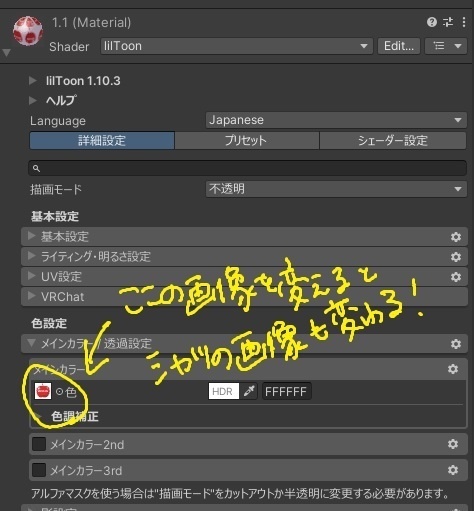Switch to the プリセット tab
The width and height of the screenshot is (474, 511).
point(247,140)
